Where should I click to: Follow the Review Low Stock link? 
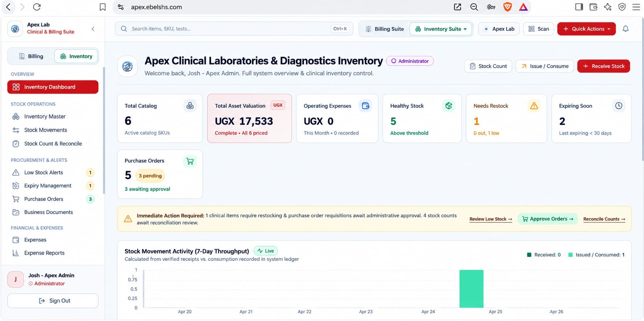click(491, 219)
